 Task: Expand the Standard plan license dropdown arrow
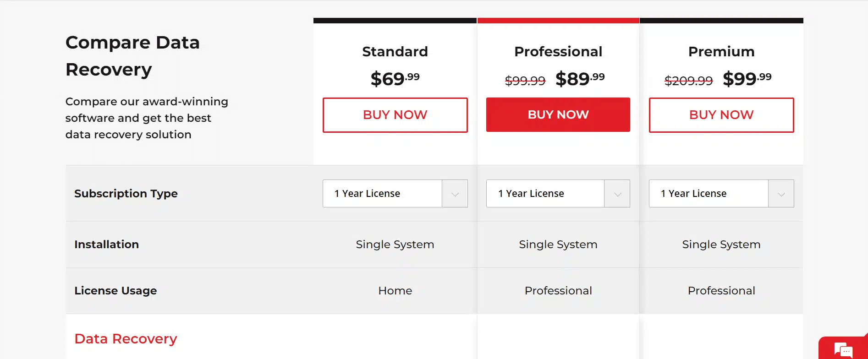click(x=455, y=194)
